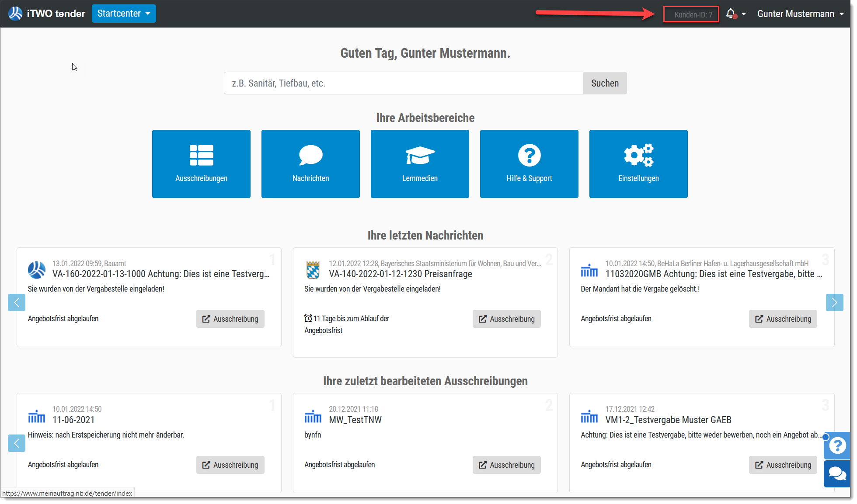Click the BeHaLa logo in the 11032020GMB message

589,270
